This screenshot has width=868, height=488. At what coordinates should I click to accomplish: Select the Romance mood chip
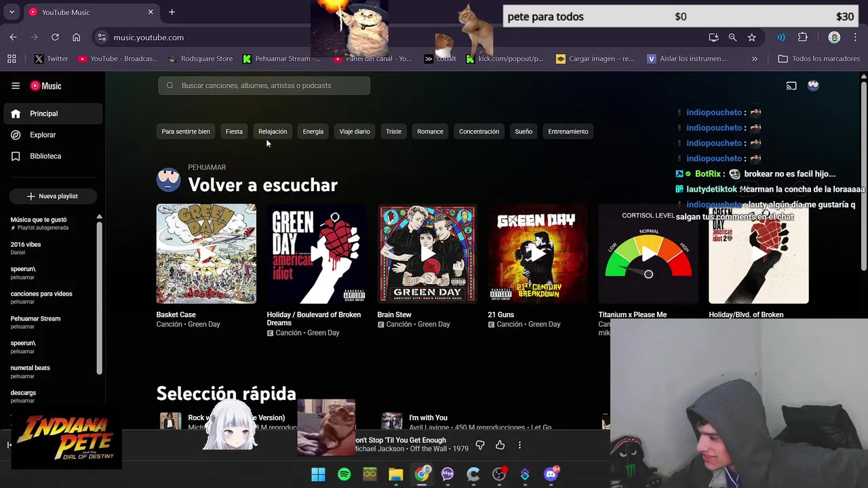click(430, 131)
